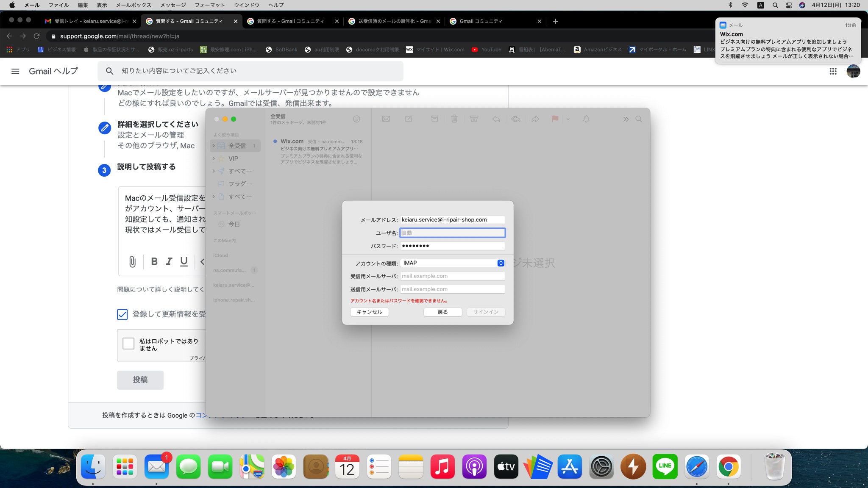Open Apple TV app in the Dock

[x=506, y=466]
